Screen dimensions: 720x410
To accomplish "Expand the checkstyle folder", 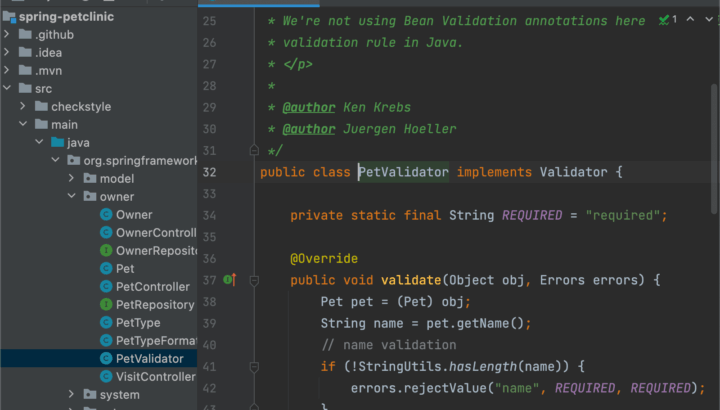I will point(22,107).
